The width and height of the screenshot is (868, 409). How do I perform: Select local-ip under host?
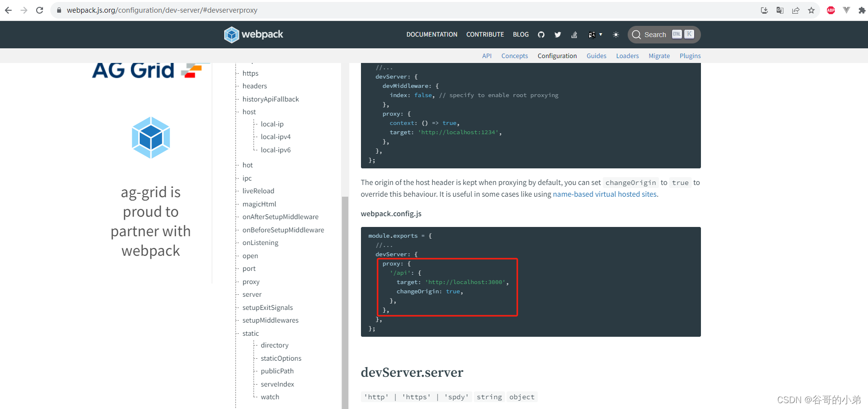272,124
